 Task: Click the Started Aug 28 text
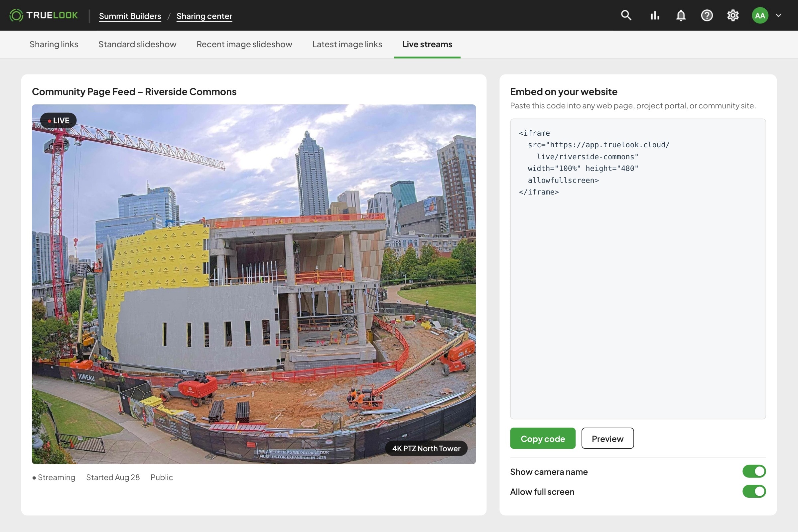pyautogui.click(x=113, y=477)
